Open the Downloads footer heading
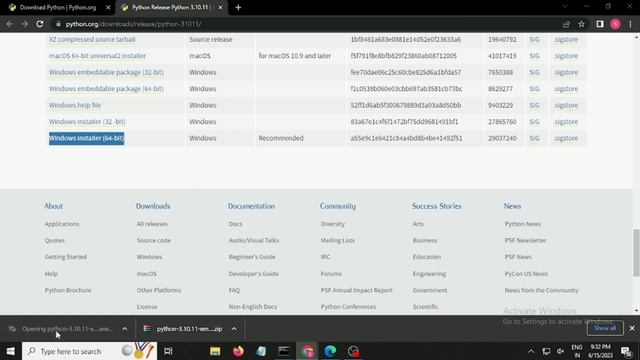 153,206
